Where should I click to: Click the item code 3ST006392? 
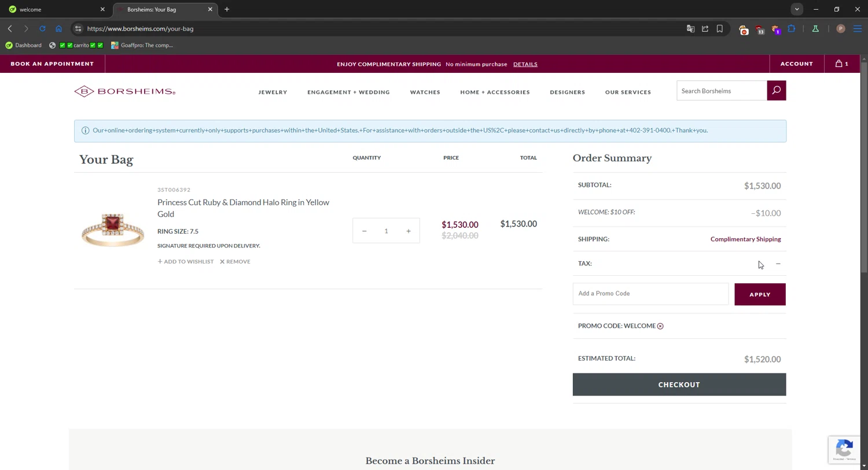174,190
